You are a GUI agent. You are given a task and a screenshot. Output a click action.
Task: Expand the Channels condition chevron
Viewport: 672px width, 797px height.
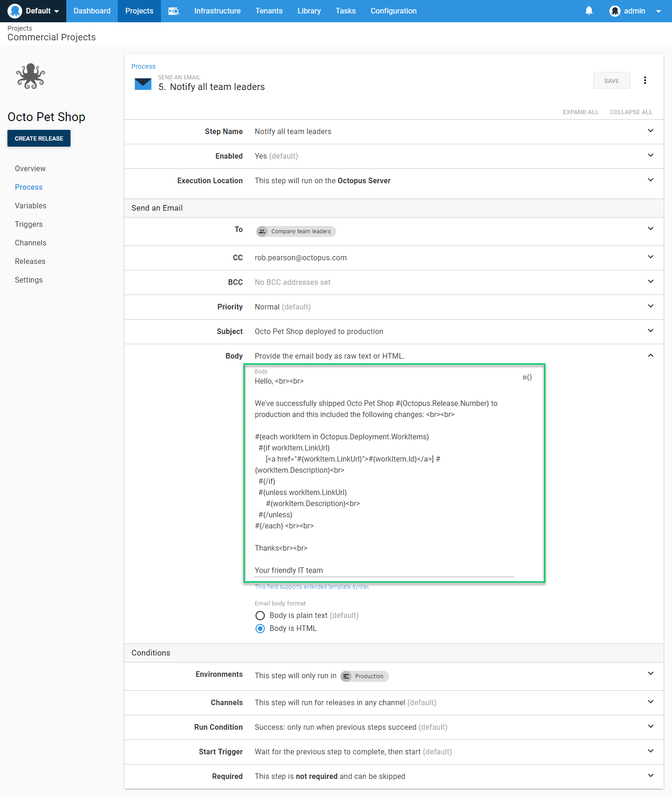(651, 702)
